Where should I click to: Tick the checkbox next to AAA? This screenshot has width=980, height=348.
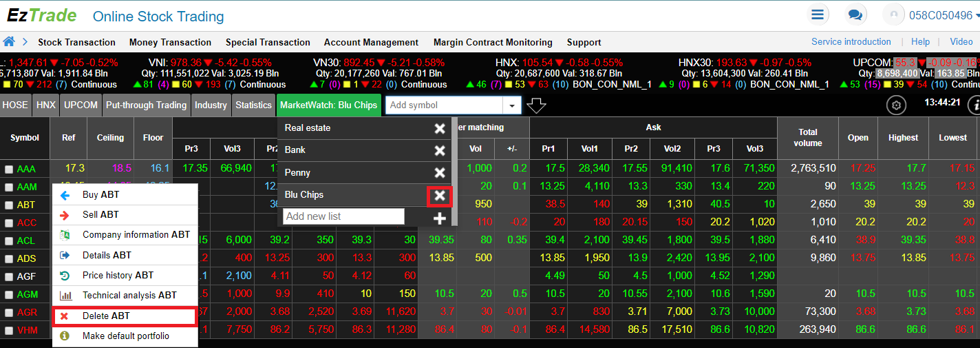coord(9,169)
